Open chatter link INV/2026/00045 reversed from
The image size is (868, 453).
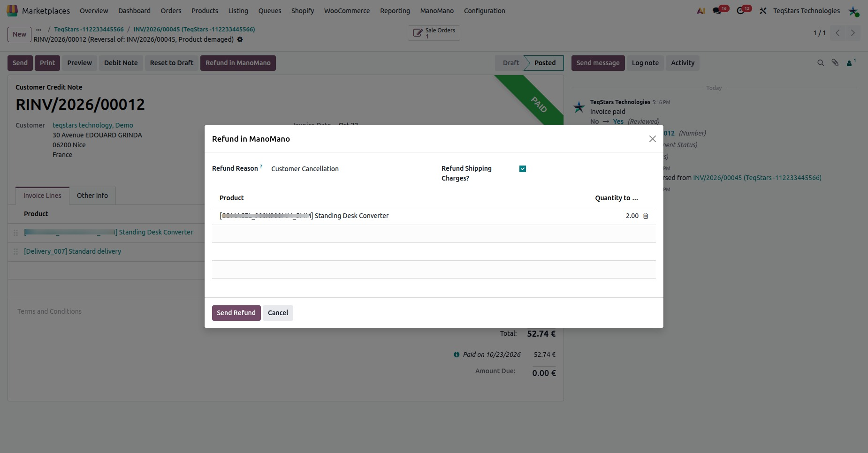[x=757, y=178]
